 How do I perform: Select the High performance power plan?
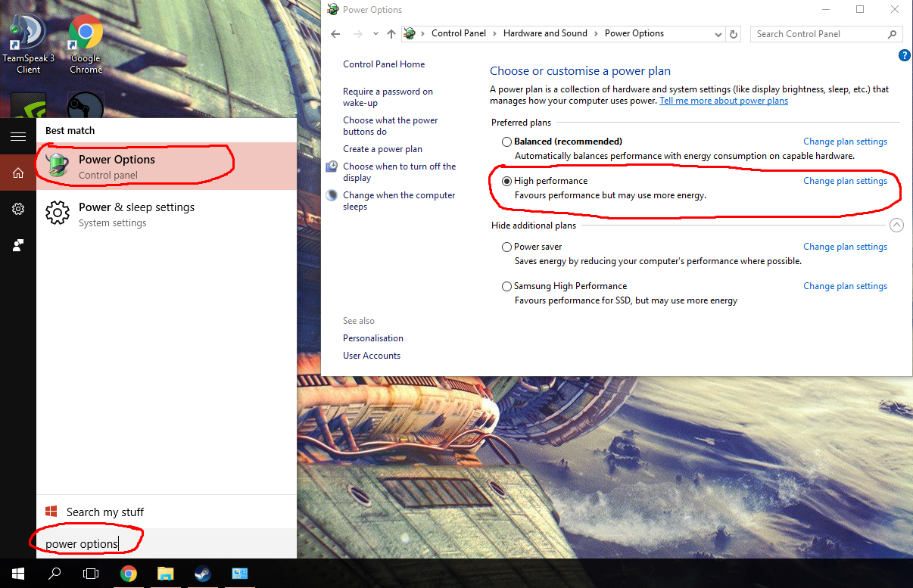(x=506, y=181)
